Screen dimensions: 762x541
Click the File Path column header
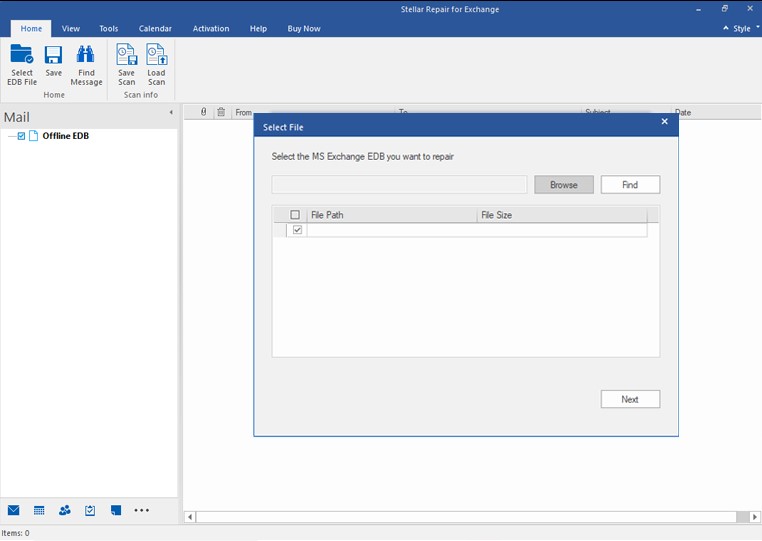[x=392, y=215]
